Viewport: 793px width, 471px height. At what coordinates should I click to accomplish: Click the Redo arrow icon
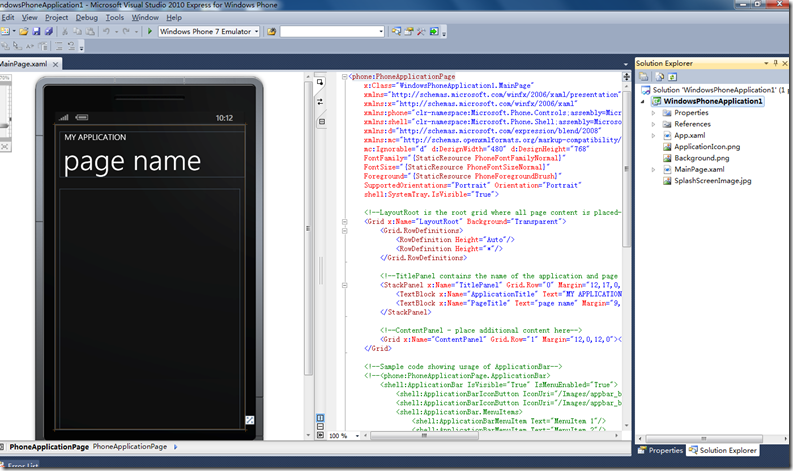point(126,31)
